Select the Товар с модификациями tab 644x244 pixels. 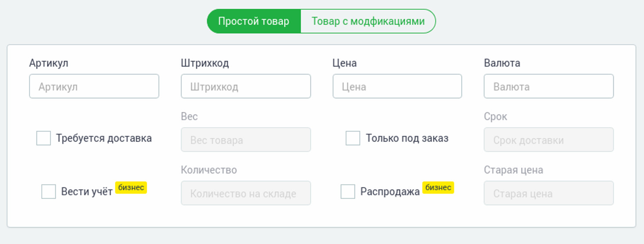(x=368, y=21)
